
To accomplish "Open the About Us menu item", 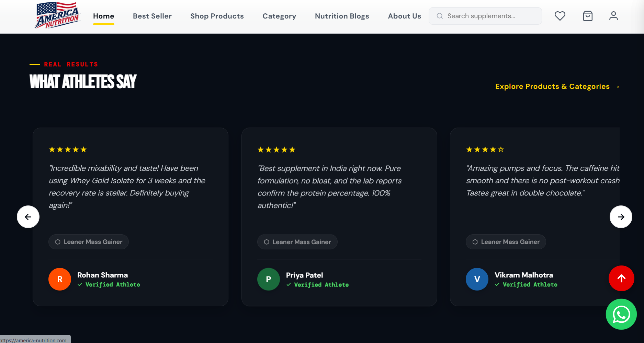I will click(405, 16).
